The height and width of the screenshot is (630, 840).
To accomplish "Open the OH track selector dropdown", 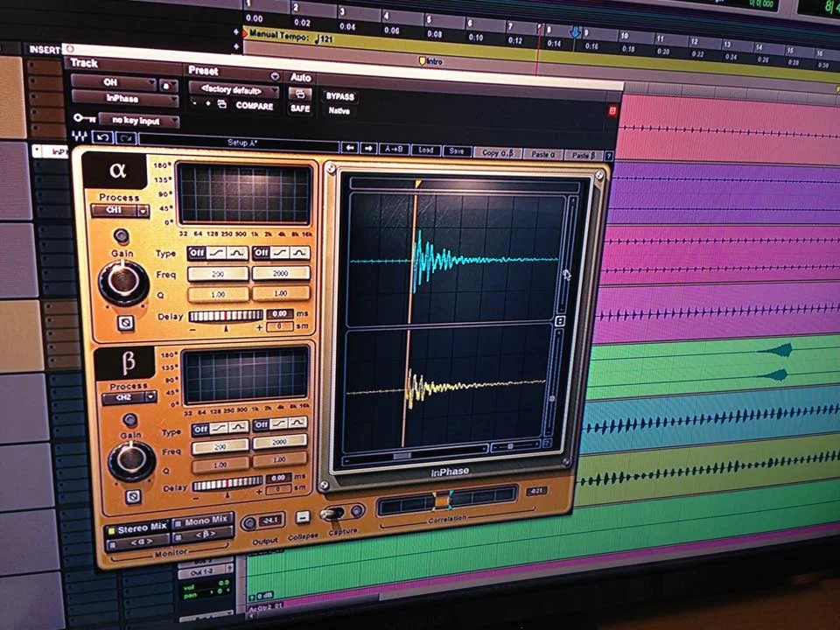I will click(x=113, y=82).
